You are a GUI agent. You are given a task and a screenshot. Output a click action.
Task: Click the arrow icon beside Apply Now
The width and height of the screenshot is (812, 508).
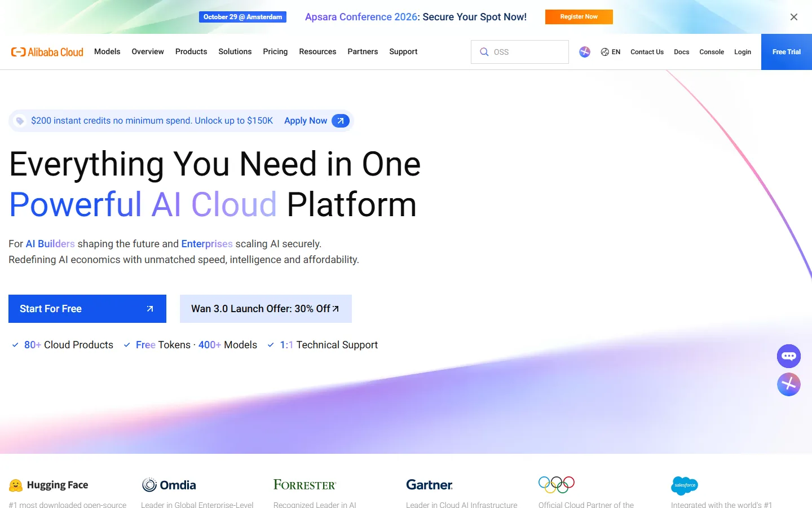(341, 121)
